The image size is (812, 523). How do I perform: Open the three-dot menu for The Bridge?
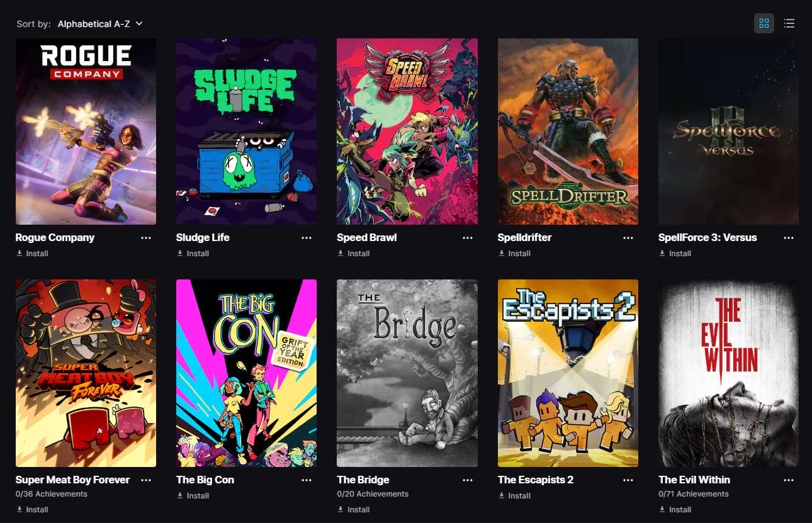click(468, 480)
